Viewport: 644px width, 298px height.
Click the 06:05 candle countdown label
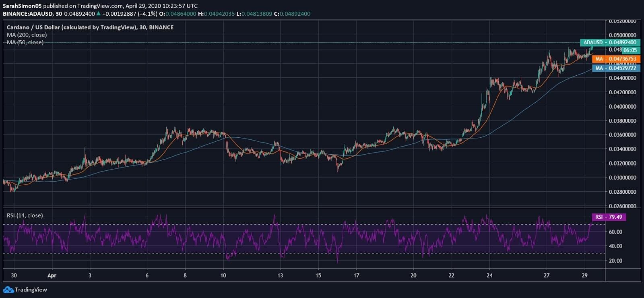pyautogui.click(x=630, y=50)
